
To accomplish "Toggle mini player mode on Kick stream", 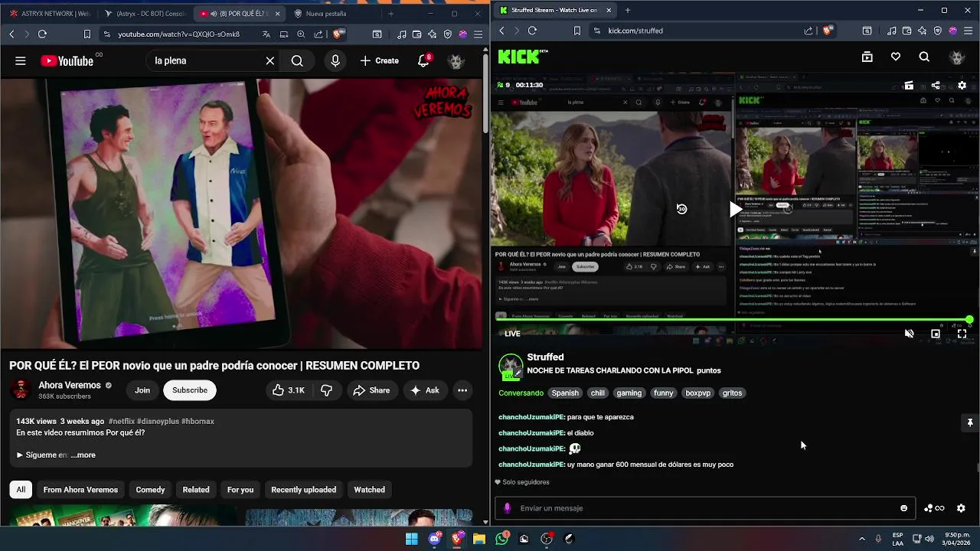I will (936, 334).
